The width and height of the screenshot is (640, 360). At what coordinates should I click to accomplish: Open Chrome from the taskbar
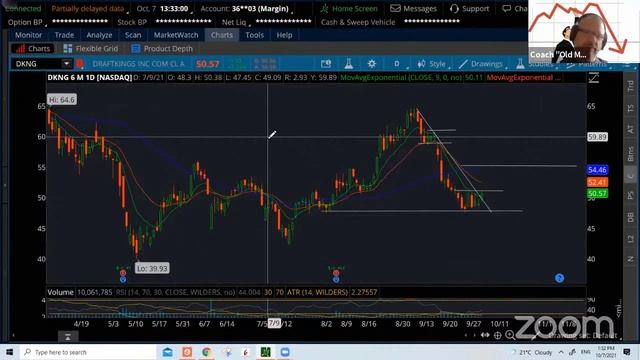207,352
